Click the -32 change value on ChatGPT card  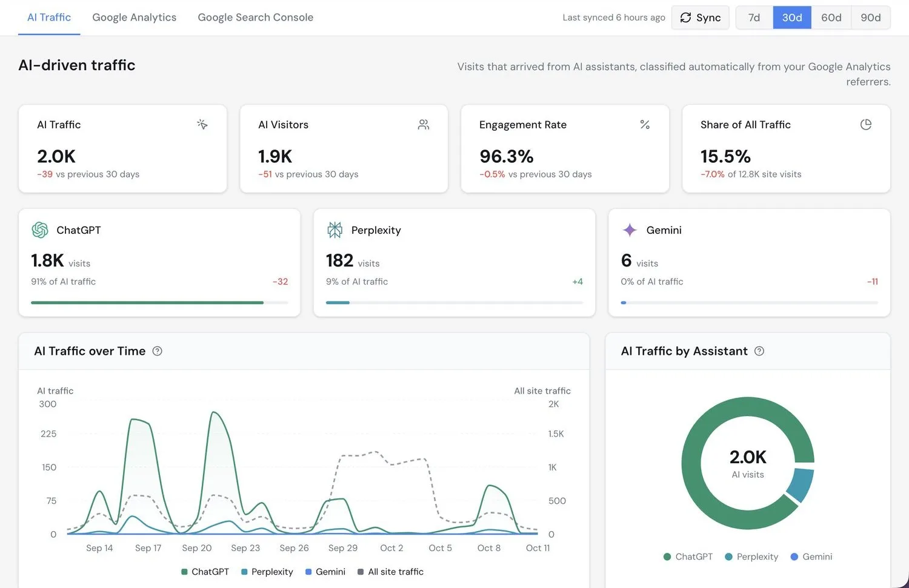[280, 282]
